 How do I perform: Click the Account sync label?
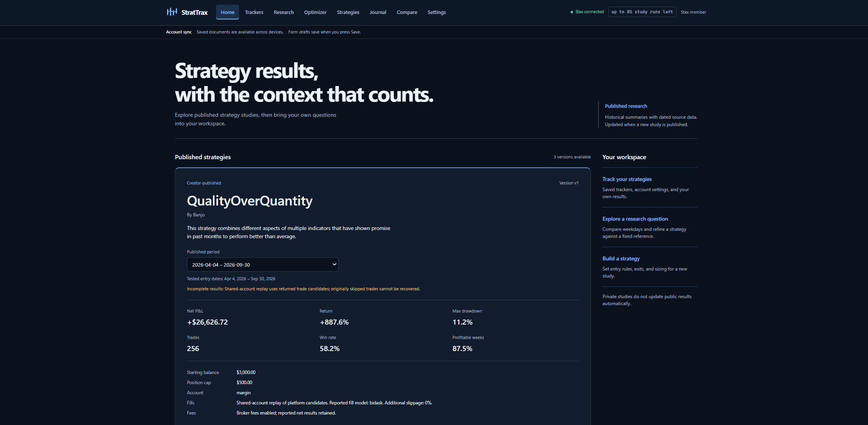179,32
